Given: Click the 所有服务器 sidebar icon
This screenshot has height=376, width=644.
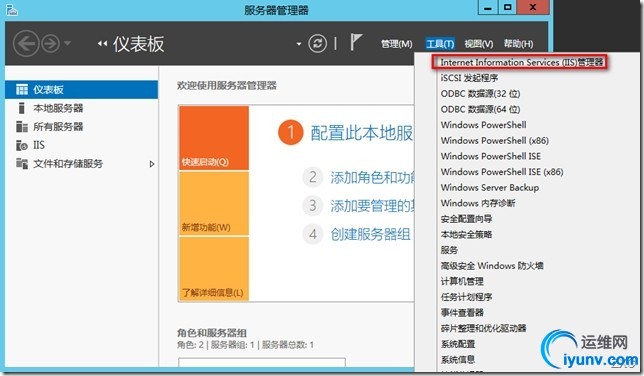Looking at the screenshot, I should pos(22,127).
